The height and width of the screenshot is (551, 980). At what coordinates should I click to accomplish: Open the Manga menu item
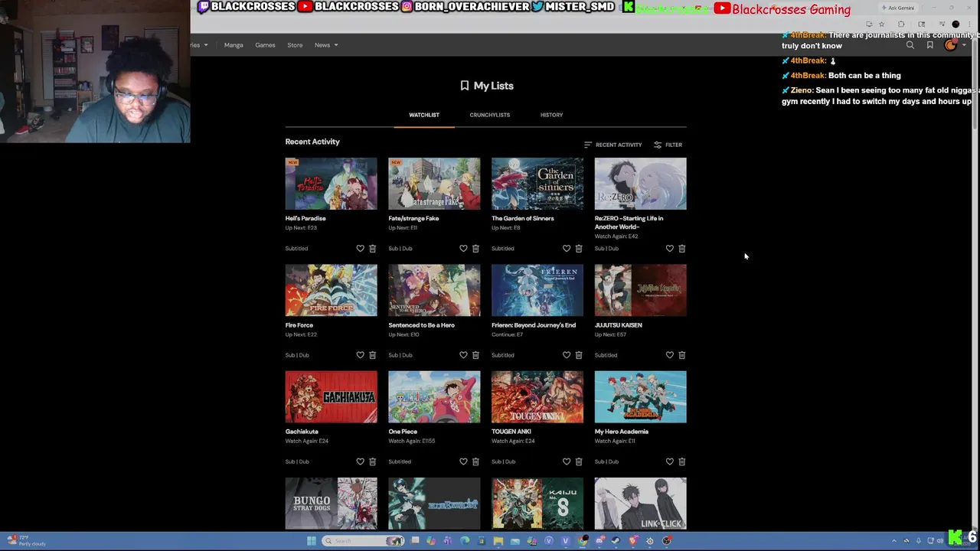point(234,45)
